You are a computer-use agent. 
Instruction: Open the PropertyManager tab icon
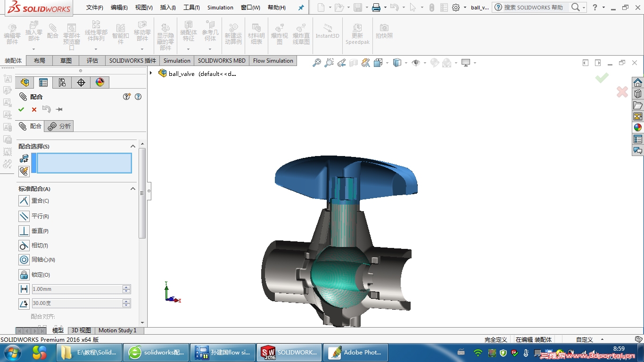(43, 82)
